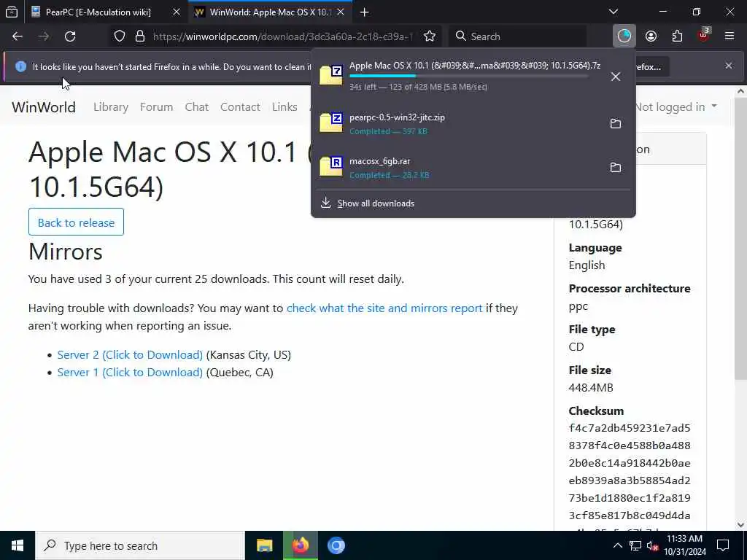The width and height of the screenshot is (747, 560).
Task: Show site security padlock info
Action: 139,36
